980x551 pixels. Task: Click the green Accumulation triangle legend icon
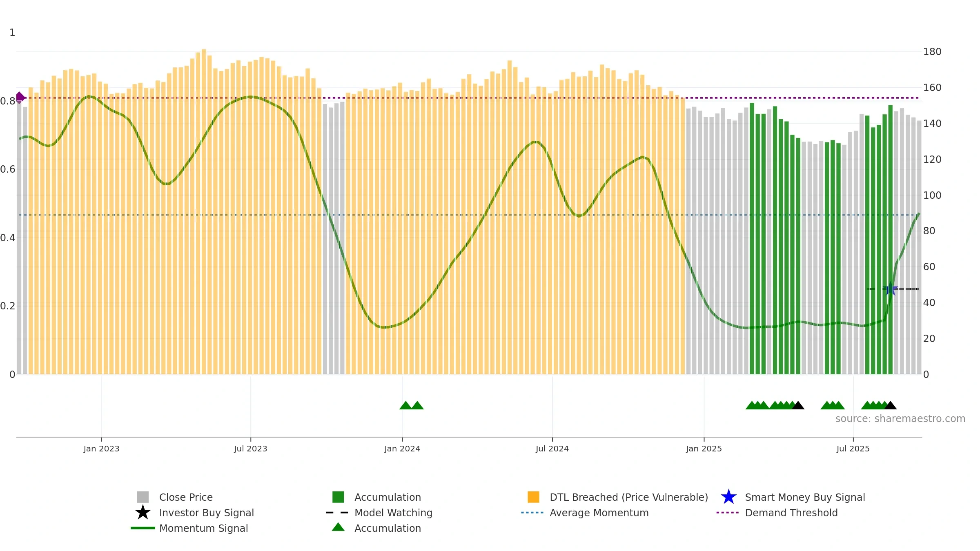338,527
